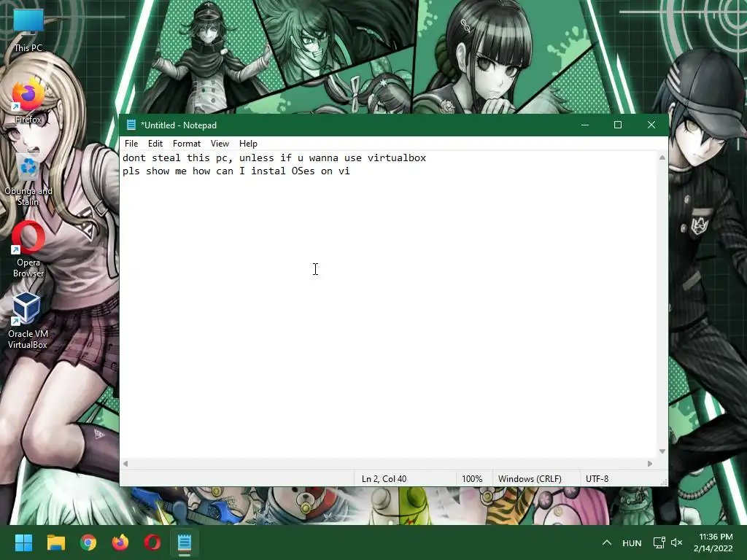Viewport: 747px width, 560px height.
Task: Open File Explorer from taskbar
Action: pos(55,542)
